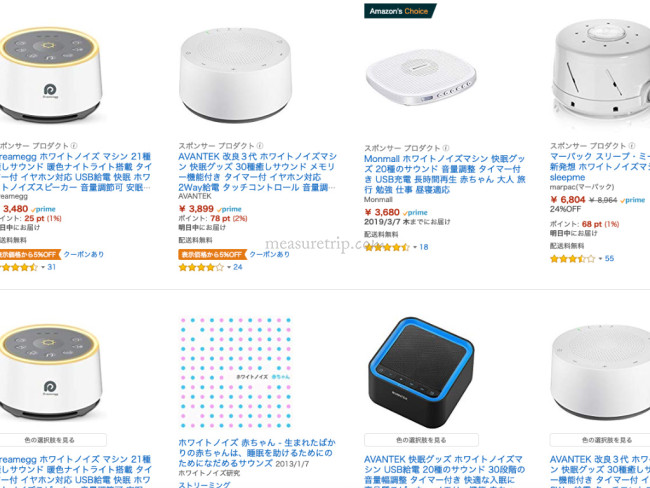Screen dimensions: 650x488
Task: Expand rating dropdown arrow beside 24 reviews
Action: tap(229, 267)
